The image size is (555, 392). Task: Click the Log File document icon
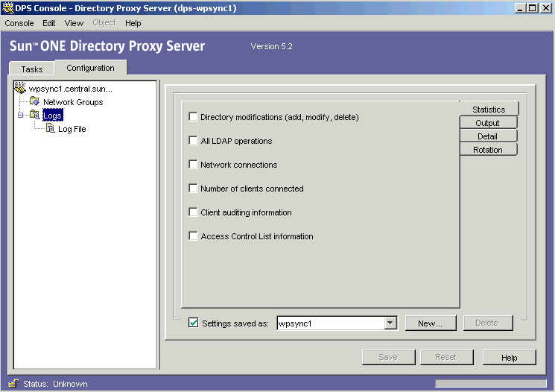(x=51, y=128)
